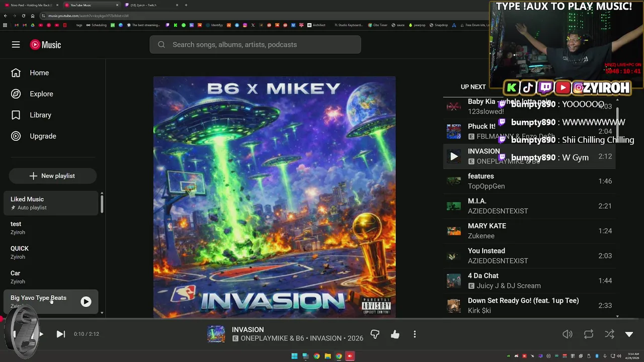644x362 pixels.
Task: Select features by TopOppGen in queue
Action: [529, 181]
